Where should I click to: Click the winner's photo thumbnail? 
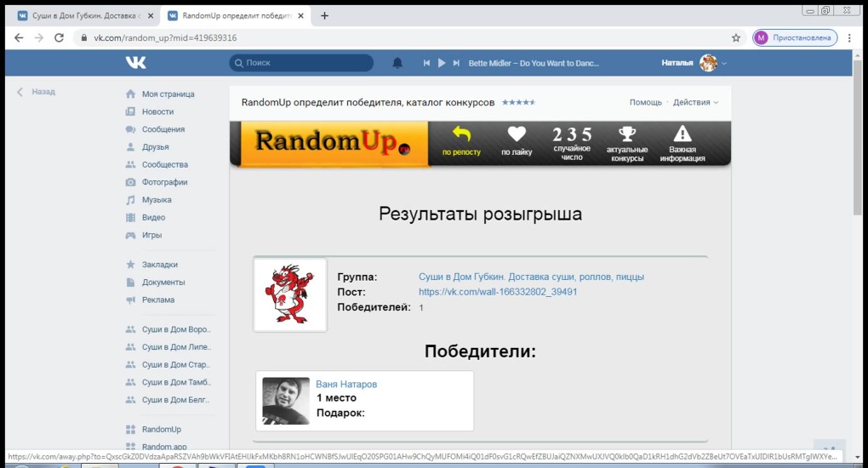[286, 401]
